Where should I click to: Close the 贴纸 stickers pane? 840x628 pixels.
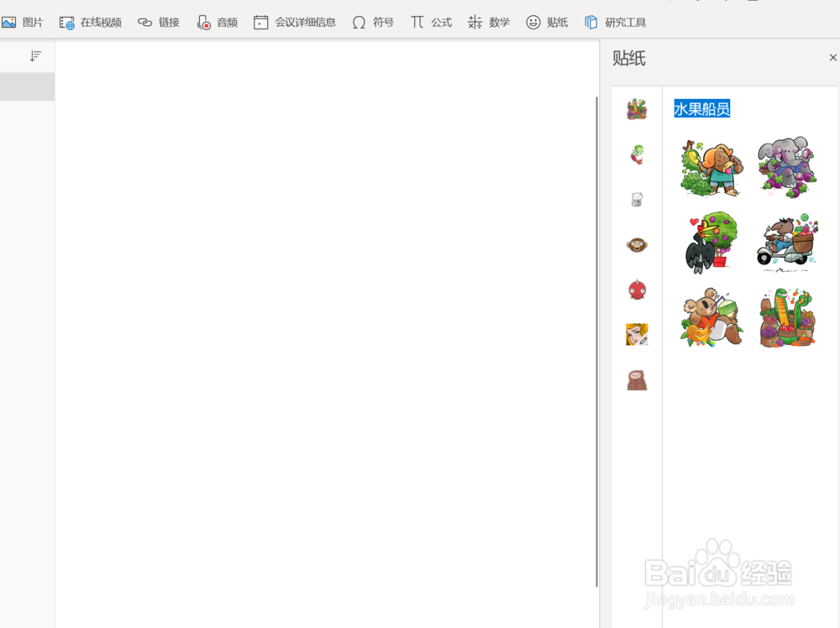[832, 57]
